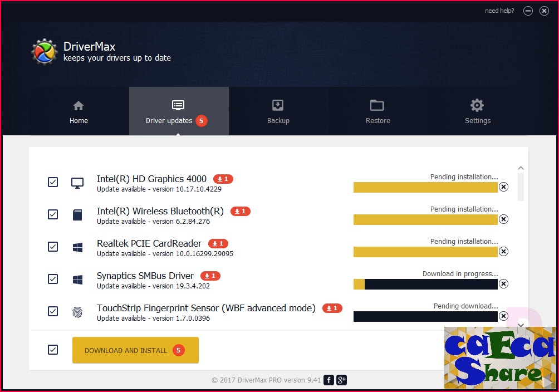
Task: Click the Intel(R) Wireless Bluetooth(R) title
Action: click(x=160, y=211)
